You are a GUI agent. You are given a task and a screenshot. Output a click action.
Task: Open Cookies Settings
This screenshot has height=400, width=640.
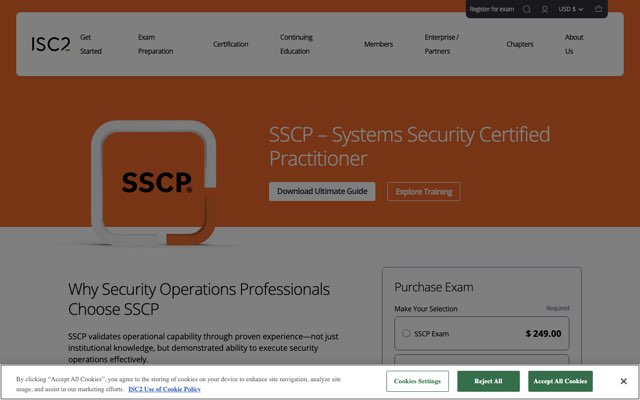(x=417, y=381)
